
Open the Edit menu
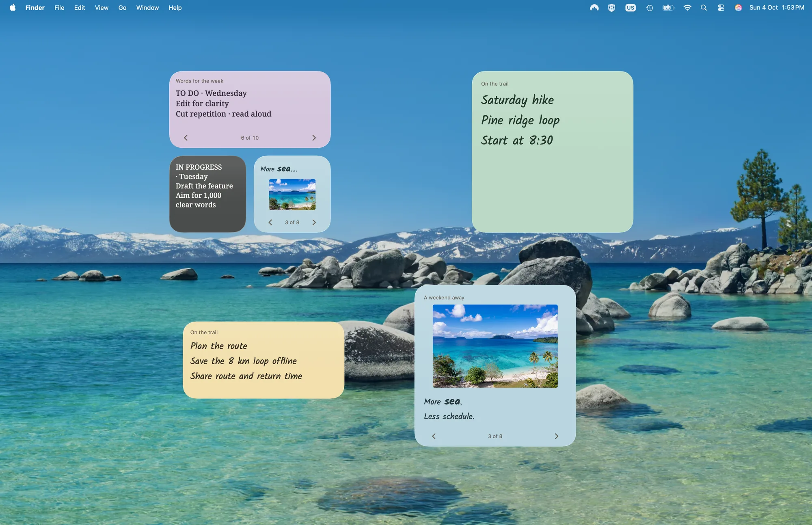80,7
